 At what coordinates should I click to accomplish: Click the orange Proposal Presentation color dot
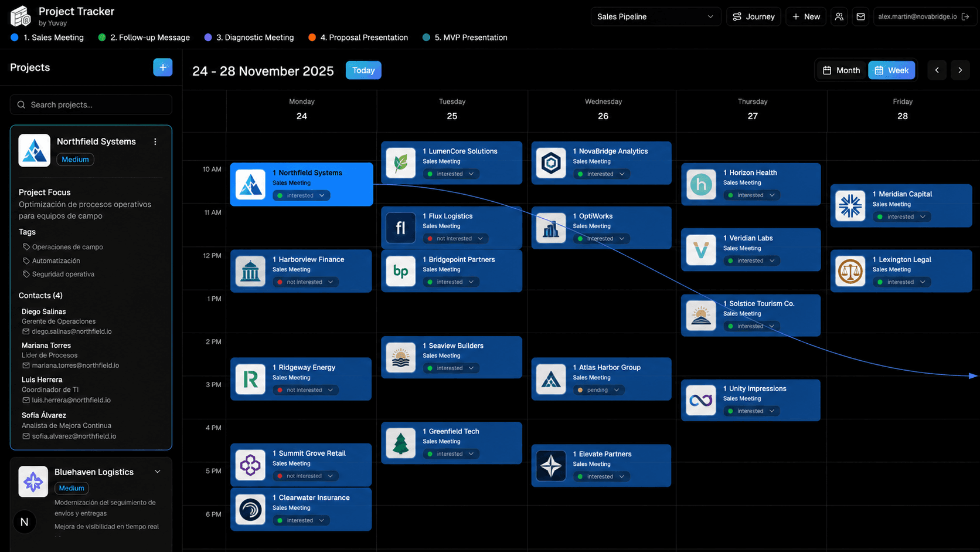point(312,38)
